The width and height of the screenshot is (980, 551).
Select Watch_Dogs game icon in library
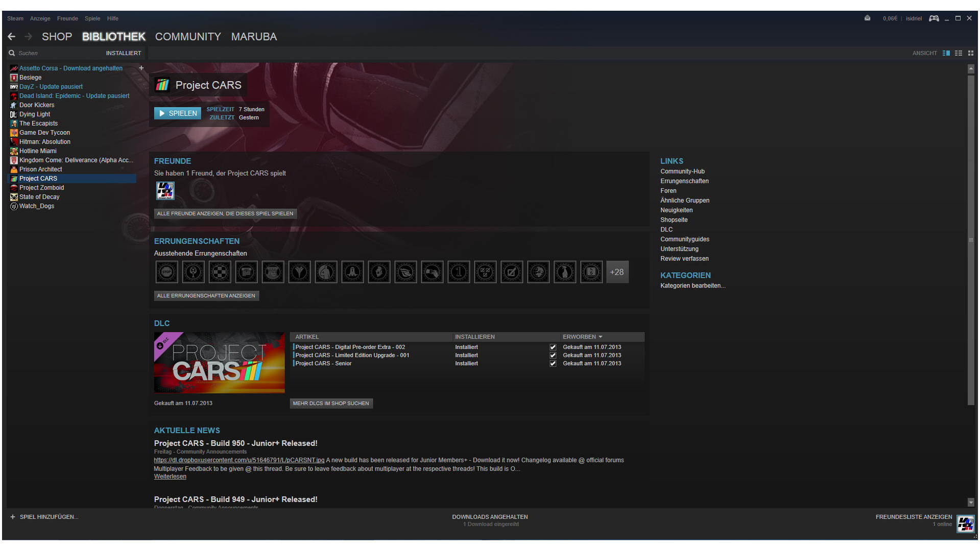14,206
